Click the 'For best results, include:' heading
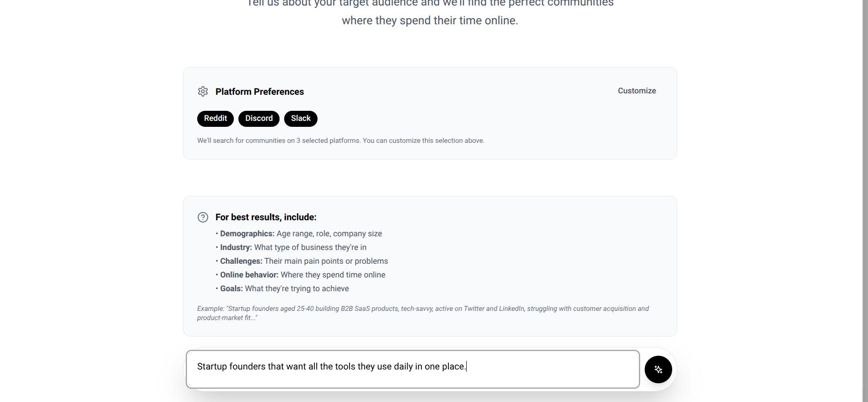868x402 pixels. coord(266,217)
